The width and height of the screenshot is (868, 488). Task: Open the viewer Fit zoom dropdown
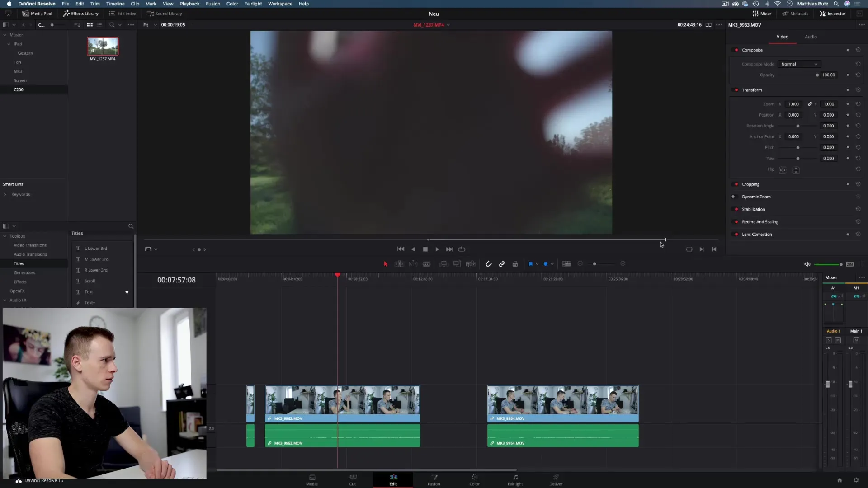tap(150, 25)
